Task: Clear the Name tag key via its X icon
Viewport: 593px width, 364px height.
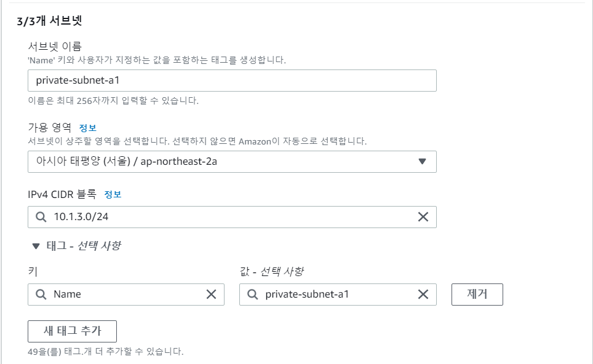Action: (212, 294)
